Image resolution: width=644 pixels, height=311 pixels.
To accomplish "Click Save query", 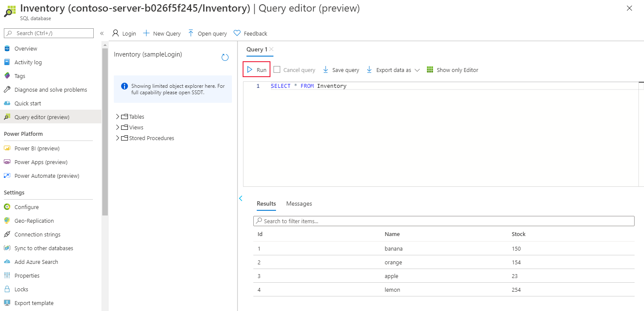I will pyautogui.click(x=341, y=69).
